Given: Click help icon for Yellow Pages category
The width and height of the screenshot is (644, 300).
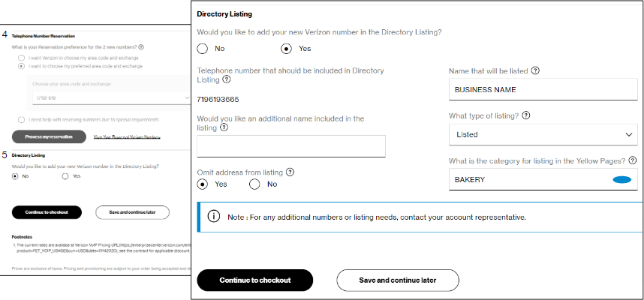Looking at the screenshot, I should [x=635, y=161].
